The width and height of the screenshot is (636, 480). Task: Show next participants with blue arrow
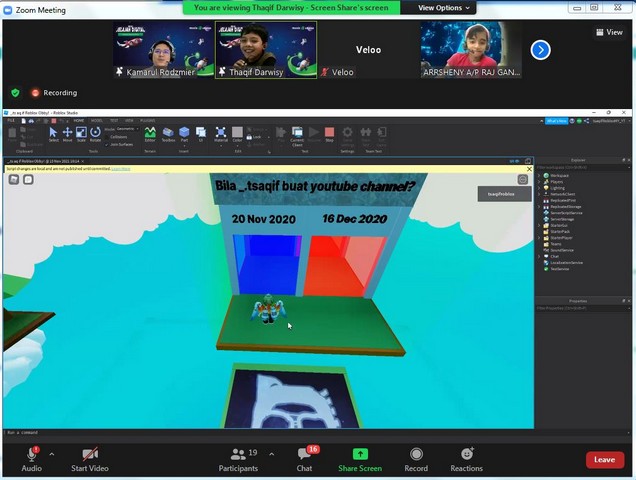point(540,49)
